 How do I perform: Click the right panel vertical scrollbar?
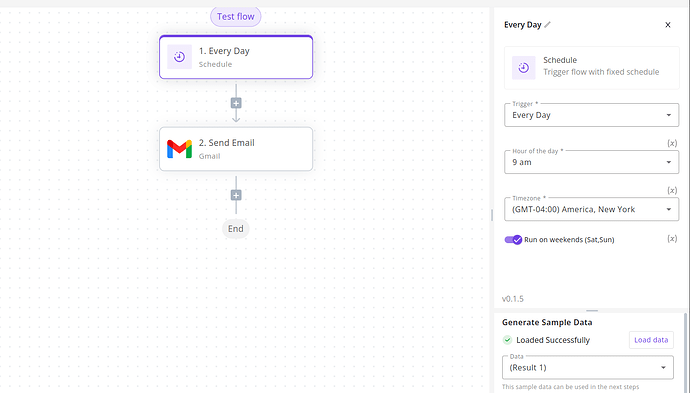(x=685, y=352)
